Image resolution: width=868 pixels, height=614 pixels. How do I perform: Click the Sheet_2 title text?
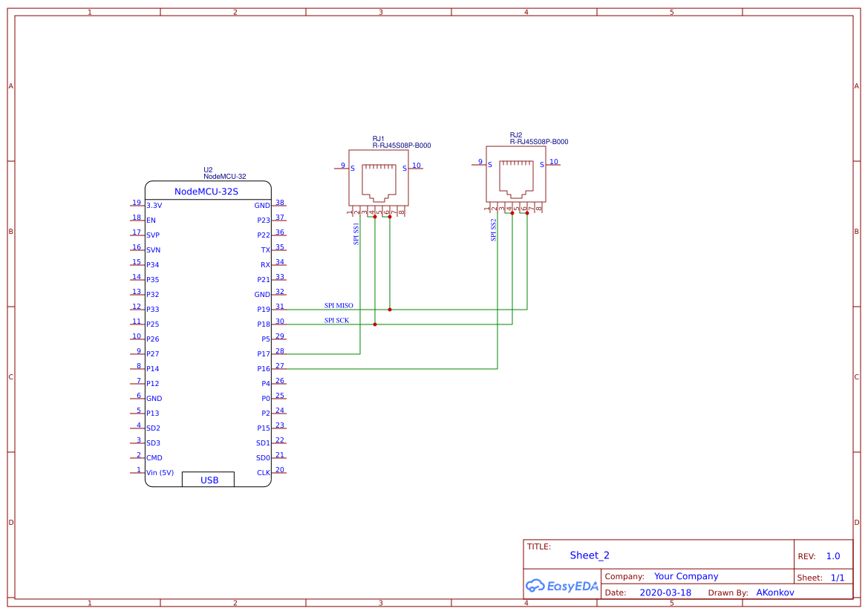pyautogui.click(x=589, y=555)
